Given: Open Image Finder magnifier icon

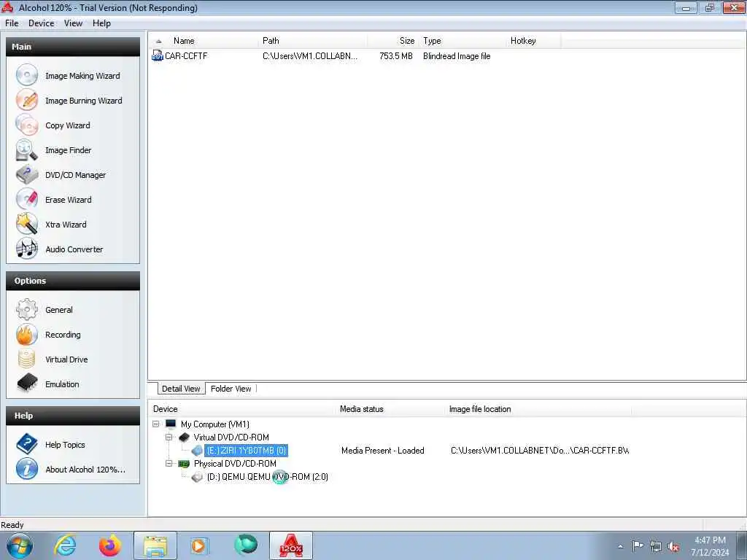Looking at the screenshot, I should click(27, 149).
